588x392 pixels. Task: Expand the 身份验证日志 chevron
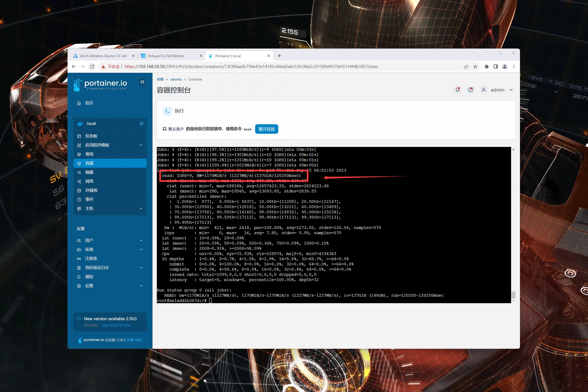[x=141, y=268]
